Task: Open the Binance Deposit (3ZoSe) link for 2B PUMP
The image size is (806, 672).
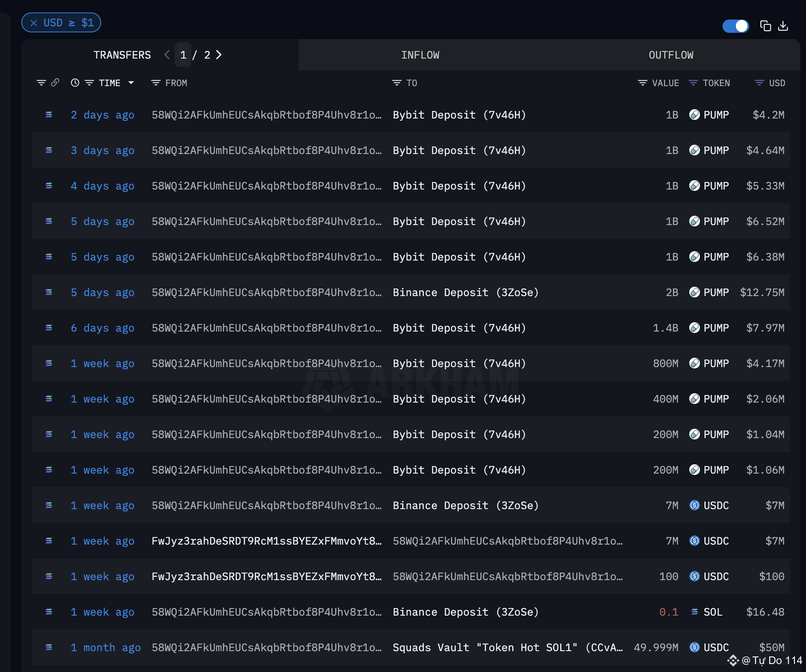Action: (x=465, y=293)
